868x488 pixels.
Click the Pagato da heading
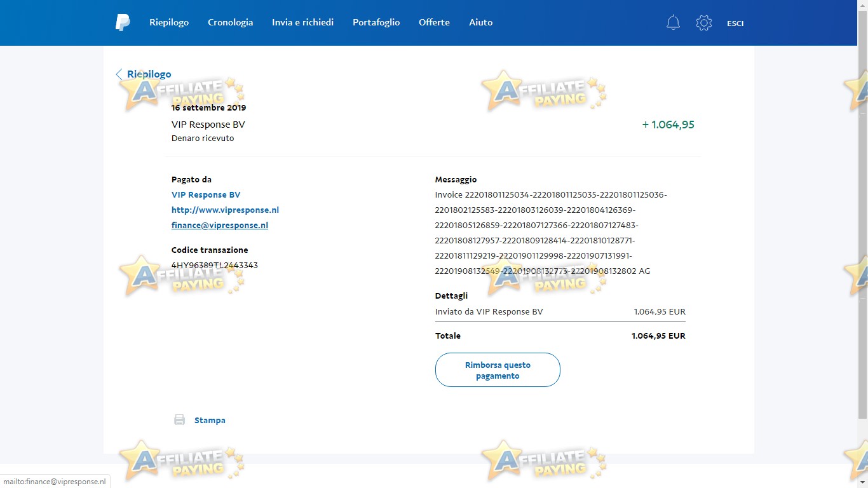191,180
